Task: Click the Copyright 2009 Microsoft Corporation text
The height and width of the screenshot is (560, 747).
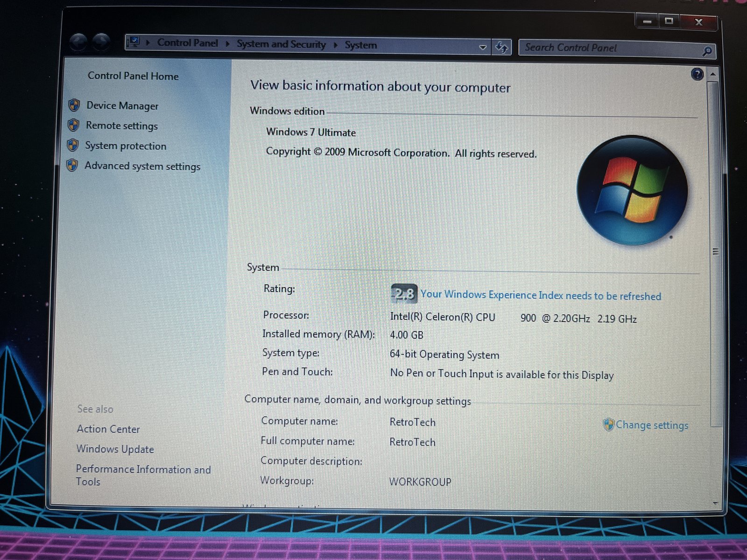Action: coord(402,153)
